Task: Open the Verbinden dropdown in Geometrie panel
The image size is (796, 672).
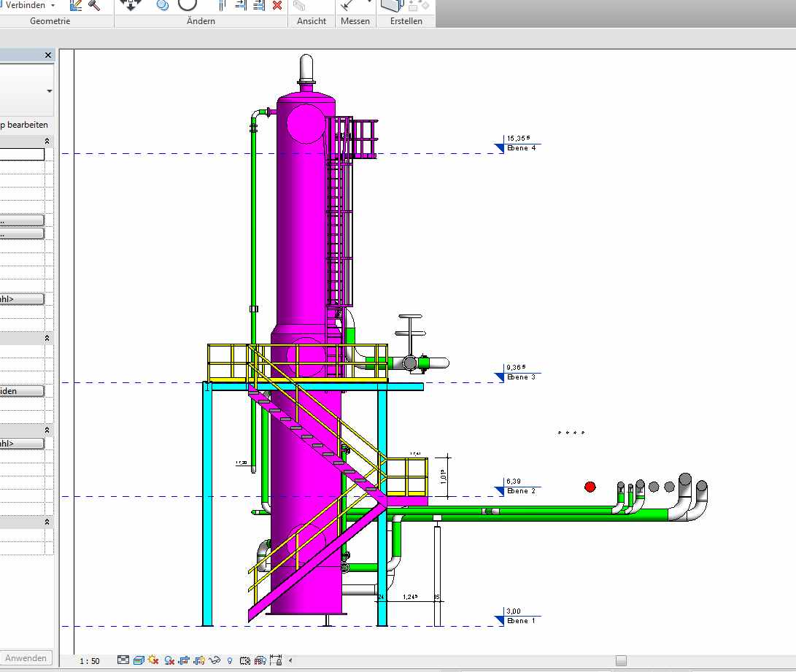Action: pos(53,5)
